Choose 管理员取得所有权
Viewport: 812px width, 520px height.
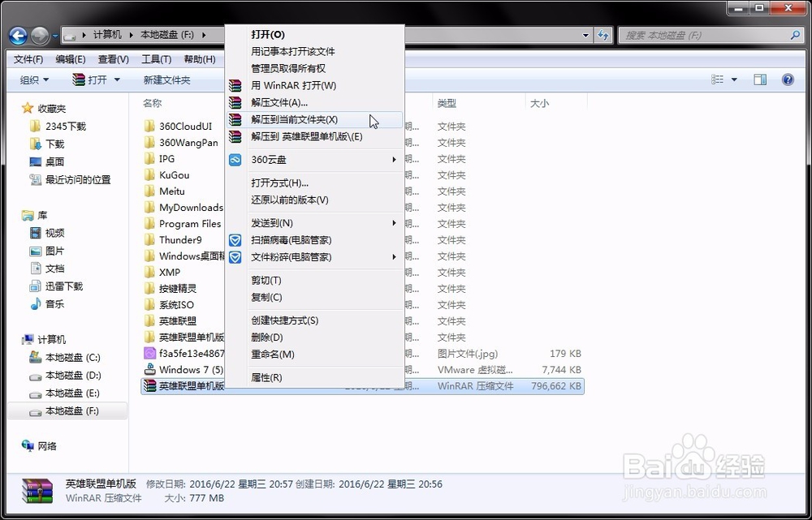coord(315,68)
